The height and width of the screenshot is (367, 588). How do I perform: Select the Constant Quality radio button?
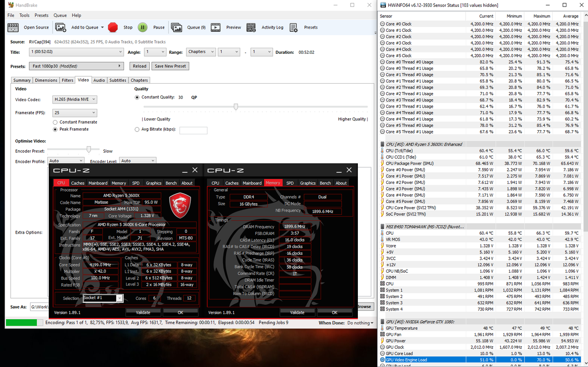click(x=137, y=97)
